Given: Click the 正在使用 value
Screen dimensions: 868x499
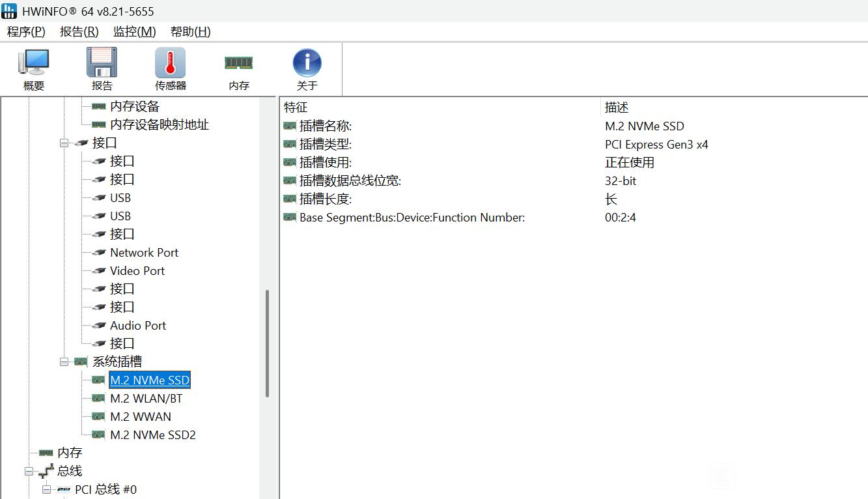Looking at the screenshot, I should click(630, 163).
